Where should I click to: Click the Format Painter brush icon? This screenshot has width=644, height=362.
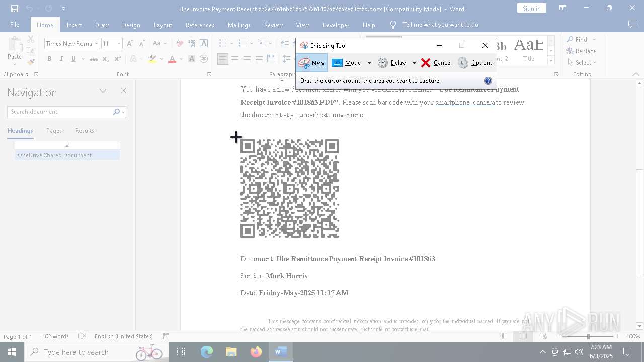(31, 62)
